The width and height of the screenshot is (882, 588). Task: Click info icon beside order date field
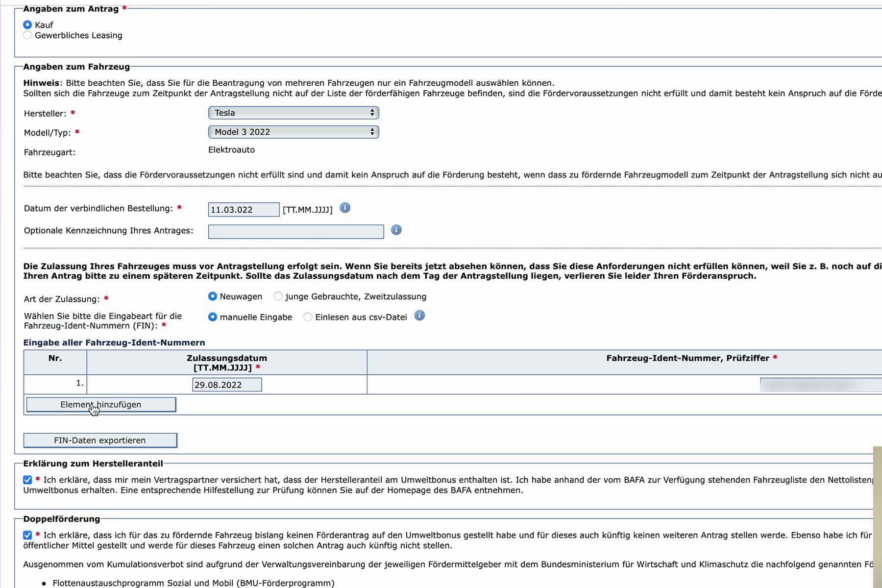tap(345, 208)
